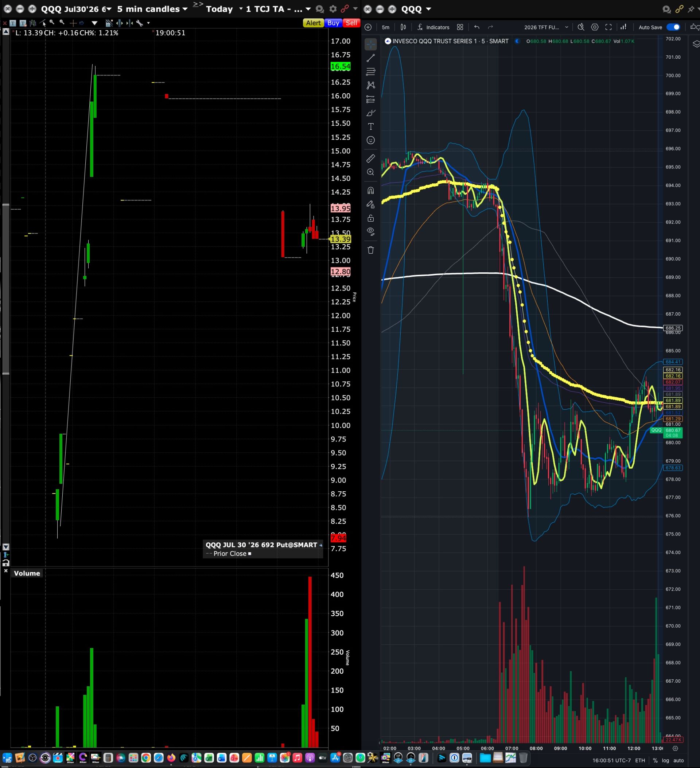
Task: Toggle the Auto Save switch
Action: tap(673, 27)
